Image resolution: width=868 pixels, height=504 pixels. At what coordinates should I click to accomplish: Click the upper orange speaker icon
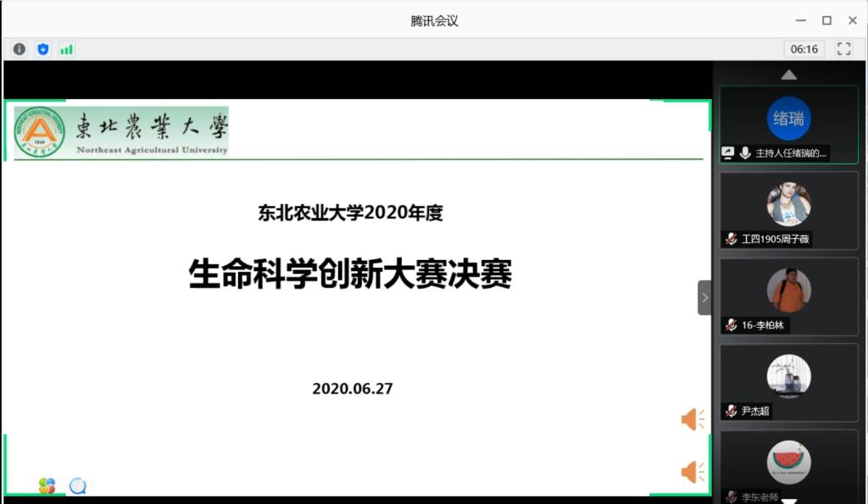693,419
